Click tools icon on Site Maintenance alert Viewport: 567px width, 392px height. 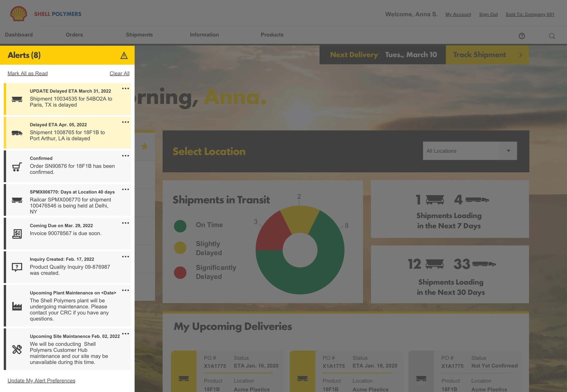17,349
